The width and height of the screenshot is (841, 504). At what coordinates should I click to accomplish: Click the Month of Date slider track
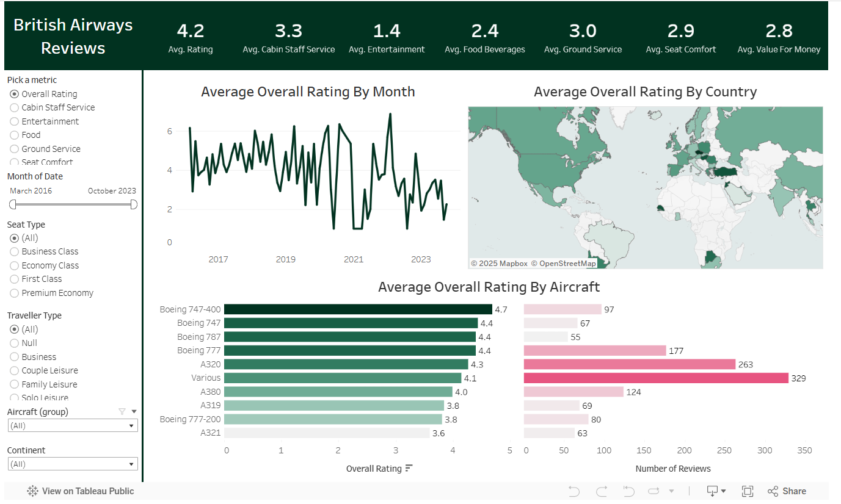(x=73, y=204)
